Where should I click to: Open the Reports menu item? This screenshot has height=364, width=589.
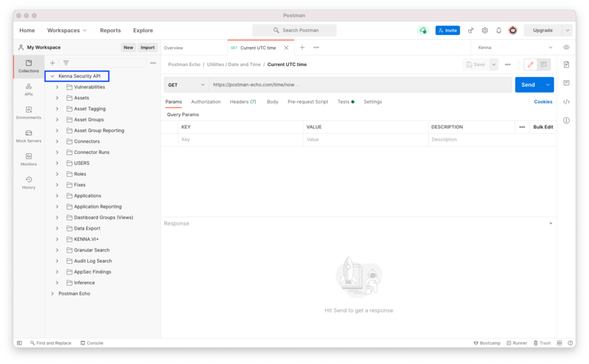coord(110,31)
